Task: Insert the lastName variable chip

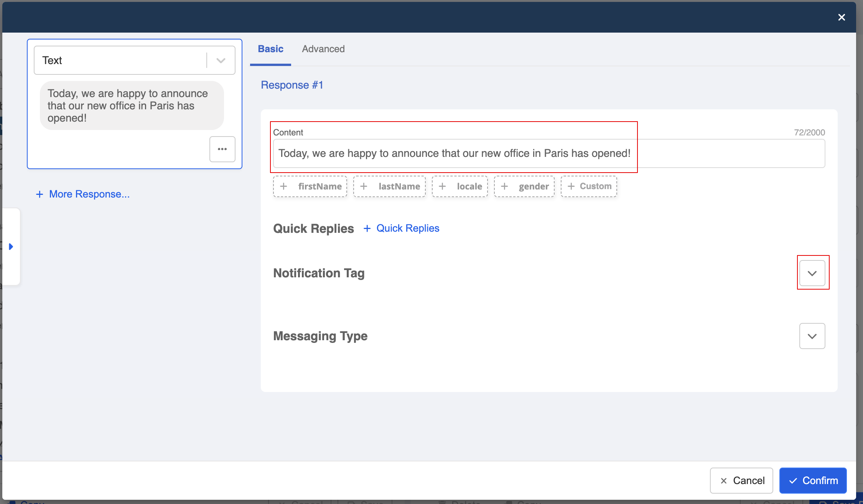Action: click(x=389, y=186)
